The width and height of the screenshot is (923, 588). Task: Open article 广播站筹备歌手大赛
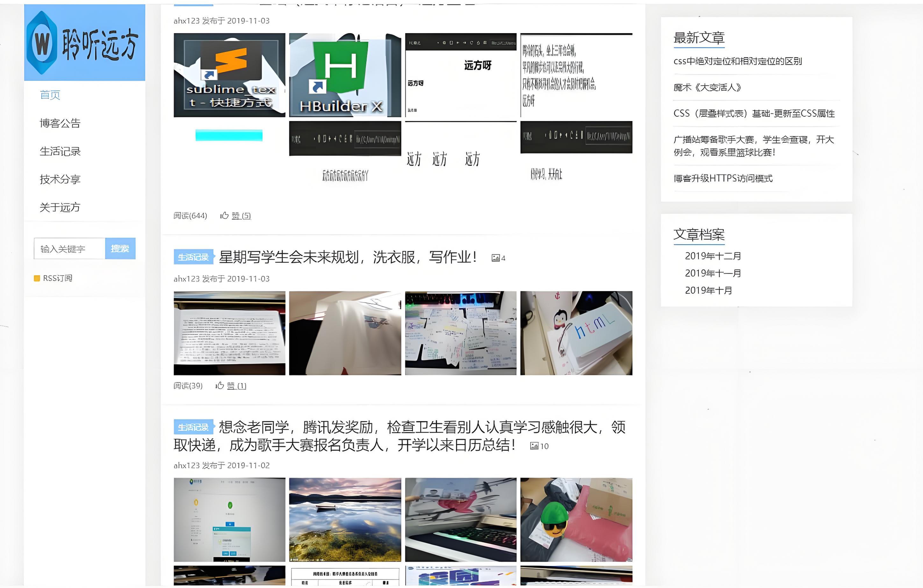point(754,146)
